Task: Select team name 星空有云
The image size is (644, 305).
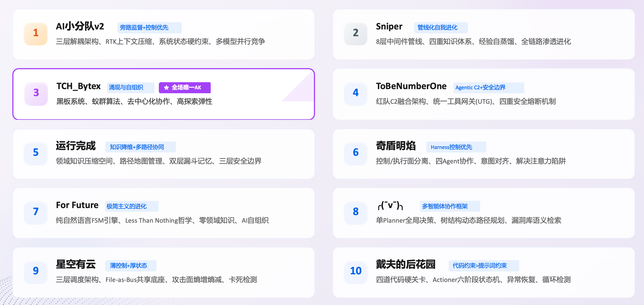Action: (76, 264)
